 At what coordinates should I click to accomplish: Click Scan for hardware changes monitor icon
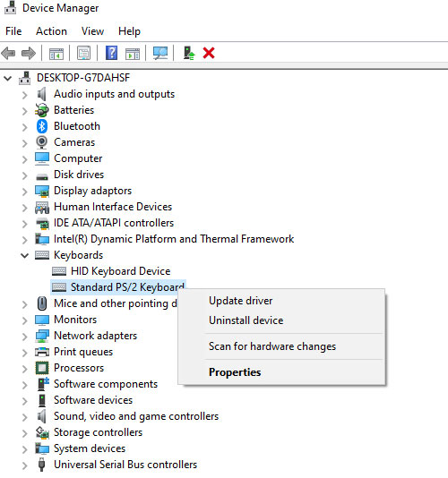[160, 54]
